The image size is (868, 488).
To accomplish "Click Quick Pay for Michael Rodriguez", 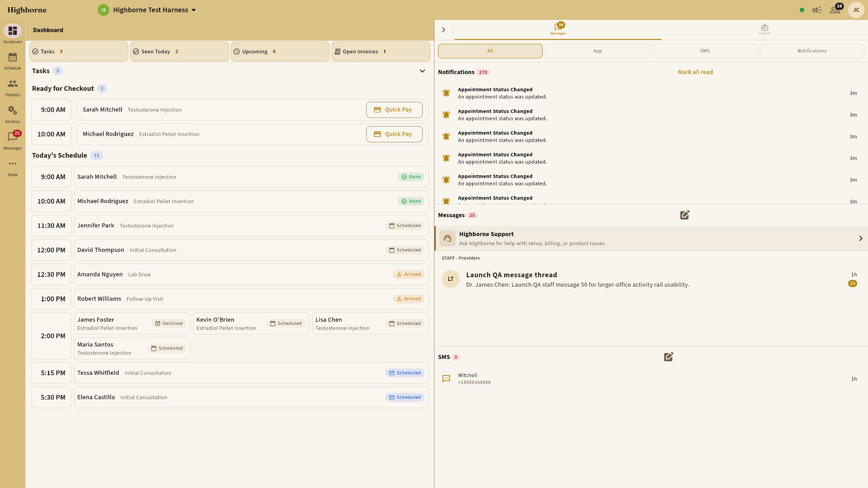I will coord(394,134).
